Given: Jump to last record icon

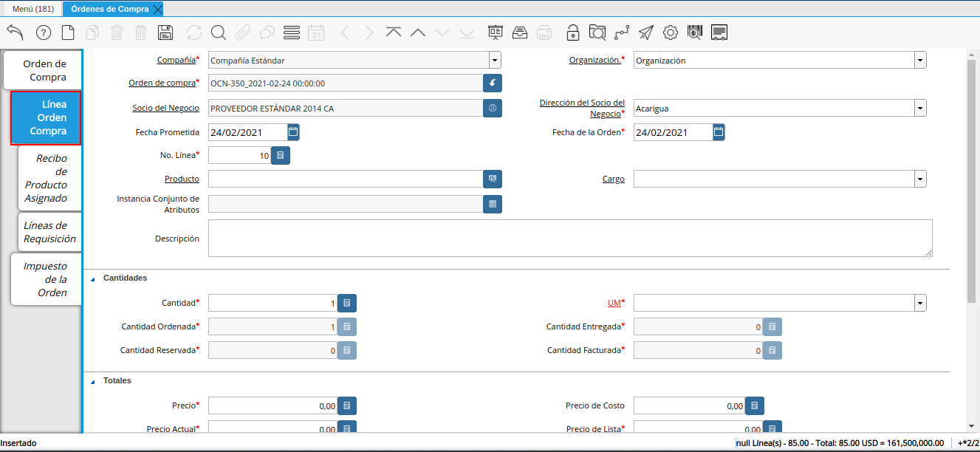Looking at the screenshot, I should pos(467,32).
